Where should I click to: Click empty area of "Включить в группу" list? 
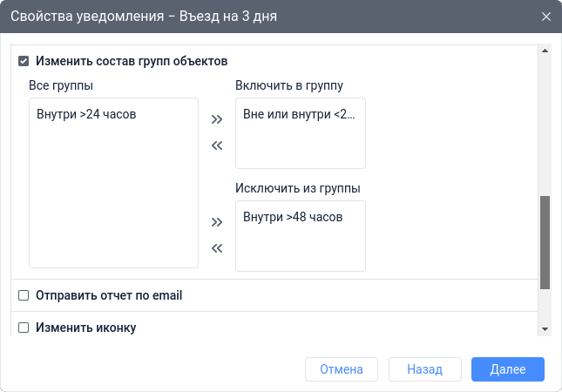(x=300, y=146)
